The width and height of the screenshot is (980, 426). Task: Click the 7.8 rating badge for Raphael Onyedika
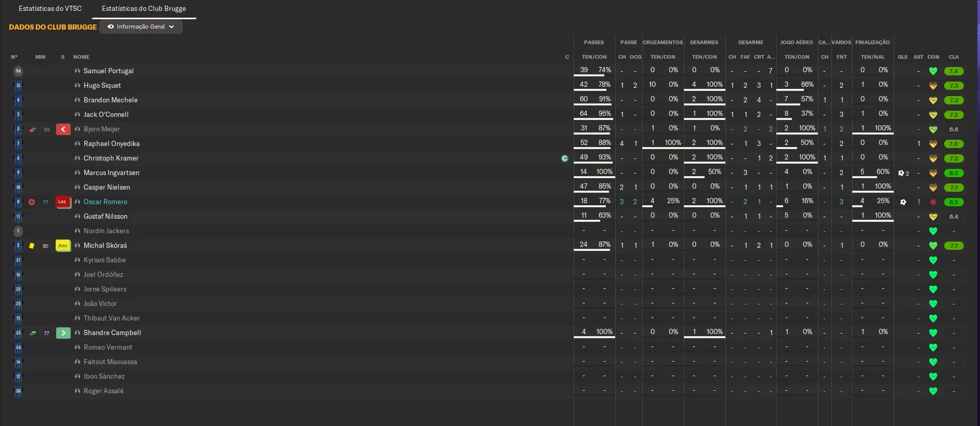953,144
